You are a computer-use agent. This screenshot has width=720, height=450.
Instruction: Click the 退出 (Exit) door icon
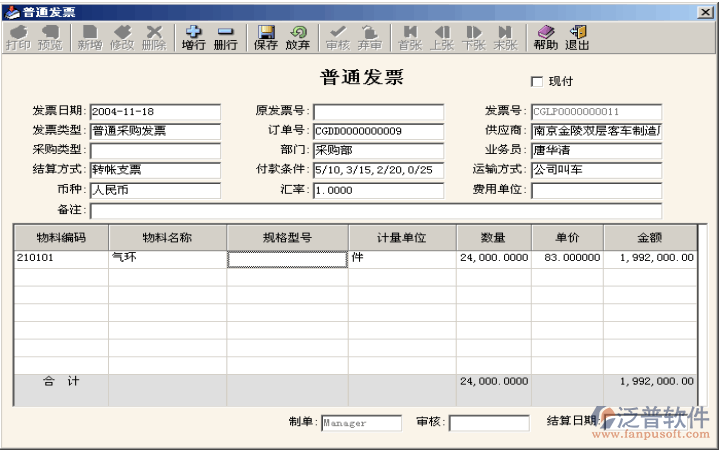pos(577,37)
